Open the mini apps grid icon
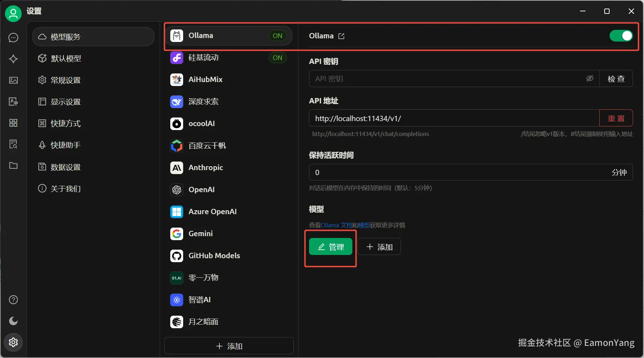Screen dimensions: 644x358 pyautogui.click(x=13, y=123)
